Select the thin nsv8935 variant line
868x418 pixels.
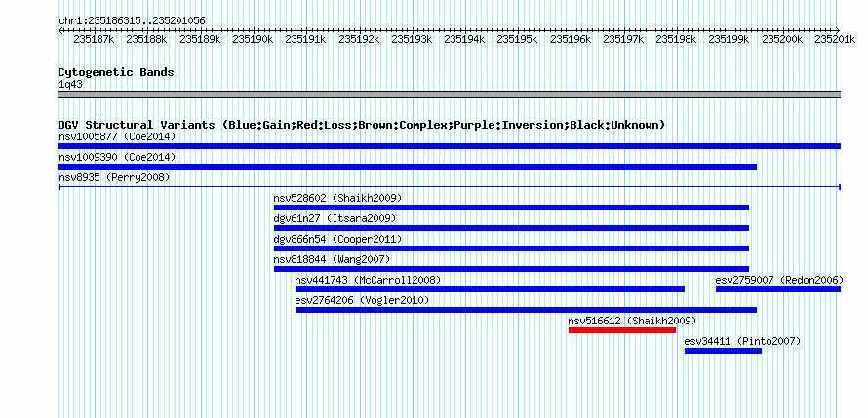tap(449, 187)
